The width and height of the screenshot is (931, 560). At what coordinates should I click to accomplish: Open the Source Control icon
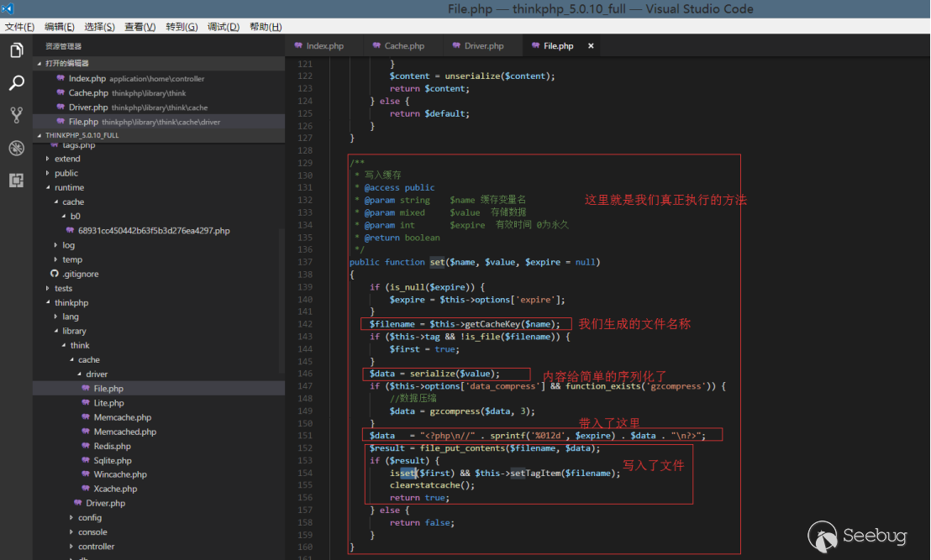pos(16,115)
